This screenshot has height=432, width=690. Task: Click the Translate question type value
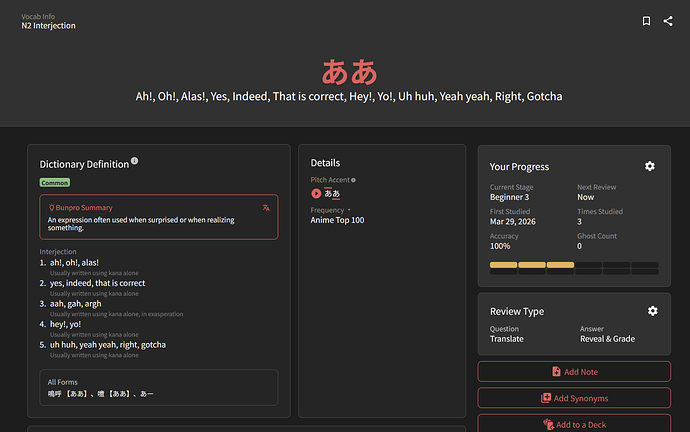[506, 339]
